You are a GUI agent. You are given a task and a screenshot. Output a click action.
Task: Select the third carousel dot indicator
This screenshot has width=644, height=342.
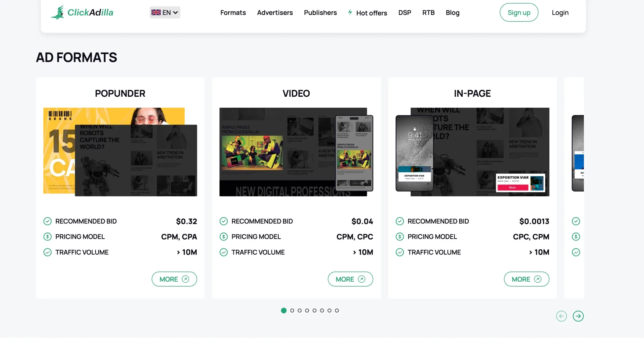tap(299, 311)
